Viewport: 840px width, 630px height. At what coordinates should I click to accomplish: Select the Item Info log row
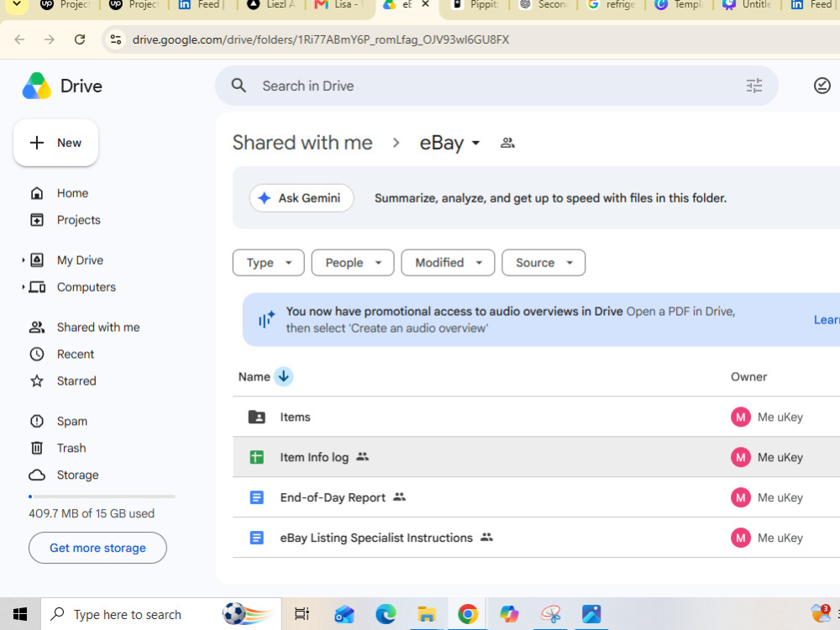click(536, 457)
